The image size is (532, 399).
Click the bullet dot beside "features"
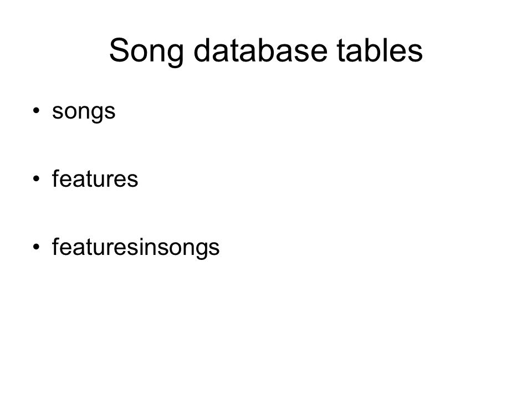pyautogui.click(x=37, y=178)
